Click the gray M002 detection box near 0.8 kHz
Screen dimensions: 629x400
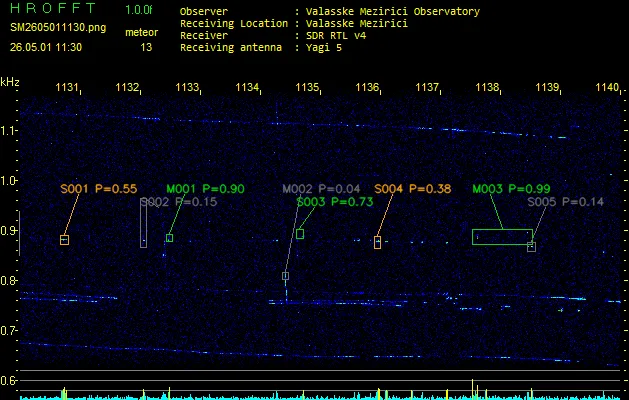pyautogui.click(x=285, y=276)
